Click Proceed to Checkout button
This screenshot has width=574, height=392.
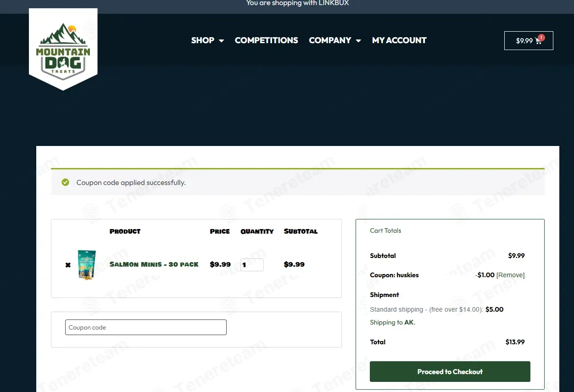pos(450,372)
